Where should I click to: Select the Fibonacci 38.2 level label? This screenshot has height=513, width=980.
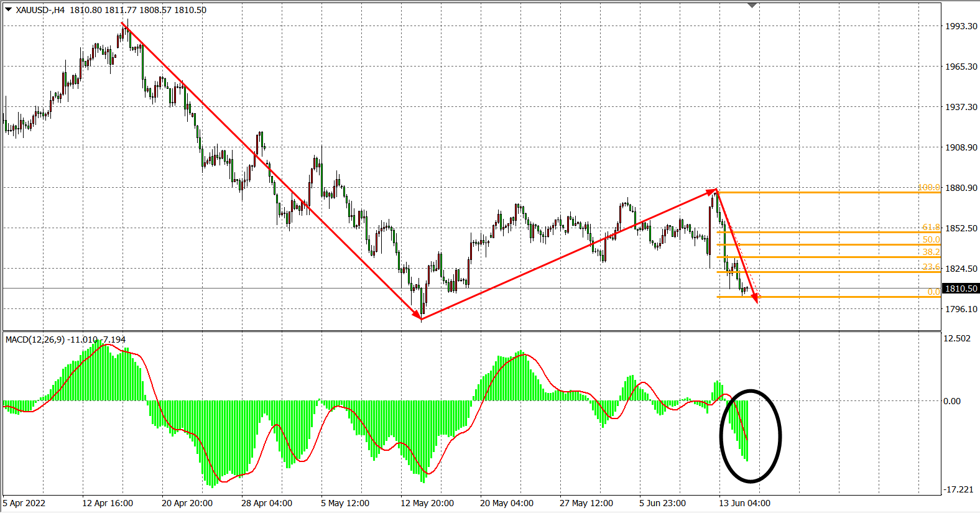pyautogui.click(x=931, y=252)
